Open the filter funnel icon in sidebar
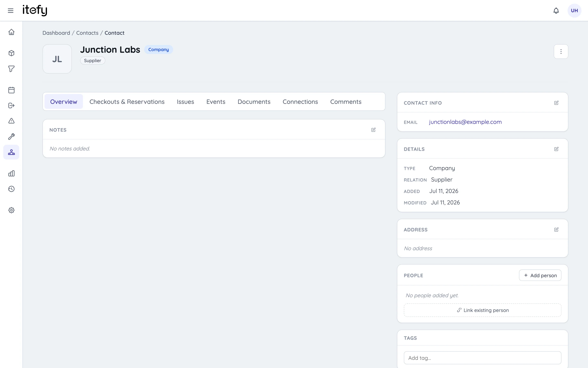The image size is (588, 368). tap(11, 69)
